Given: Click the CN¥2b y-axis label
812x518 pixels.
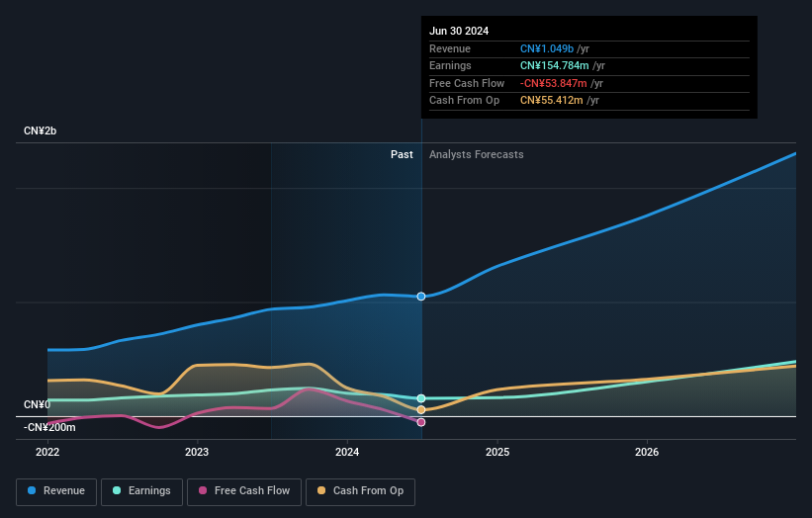Looking at the screenshot, I should (x=40, y=130).
